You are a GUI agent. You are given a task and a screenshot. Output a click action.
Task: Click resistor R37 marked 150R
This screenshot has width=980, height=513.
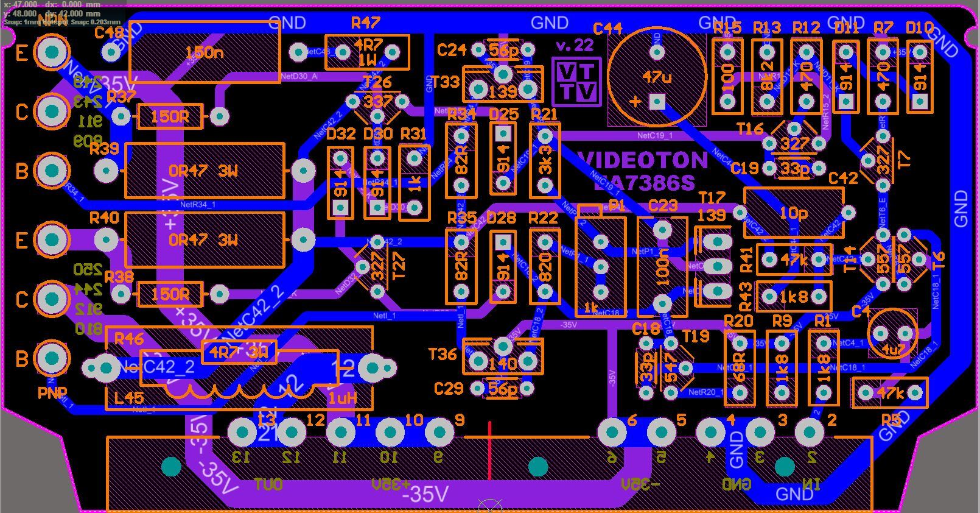point(170,116)
